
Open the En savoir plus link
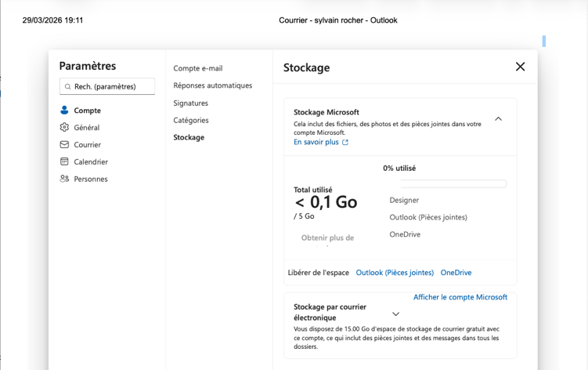point(316,142)
